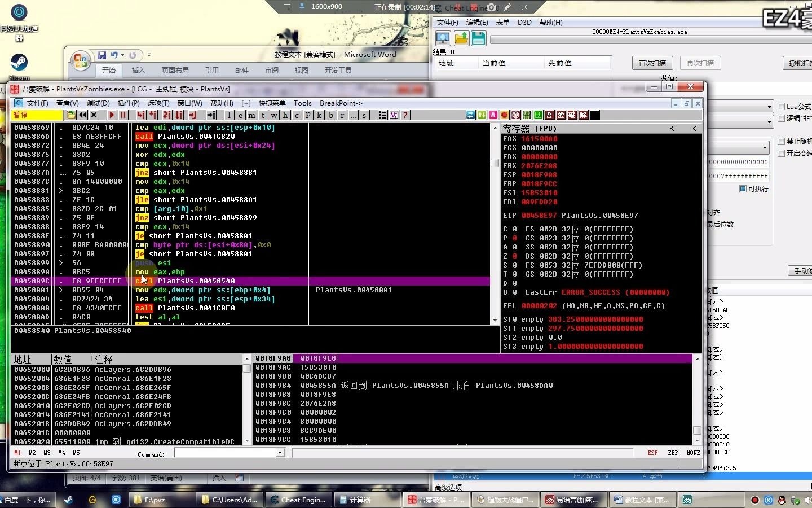
Task: Click EBP stack mode button
Action: pyautogui.click(x=673, y=453)
